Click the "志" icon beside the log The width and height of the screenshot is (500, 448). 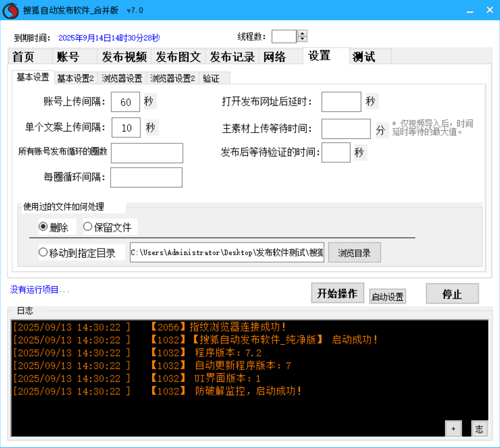click(479, 428)
